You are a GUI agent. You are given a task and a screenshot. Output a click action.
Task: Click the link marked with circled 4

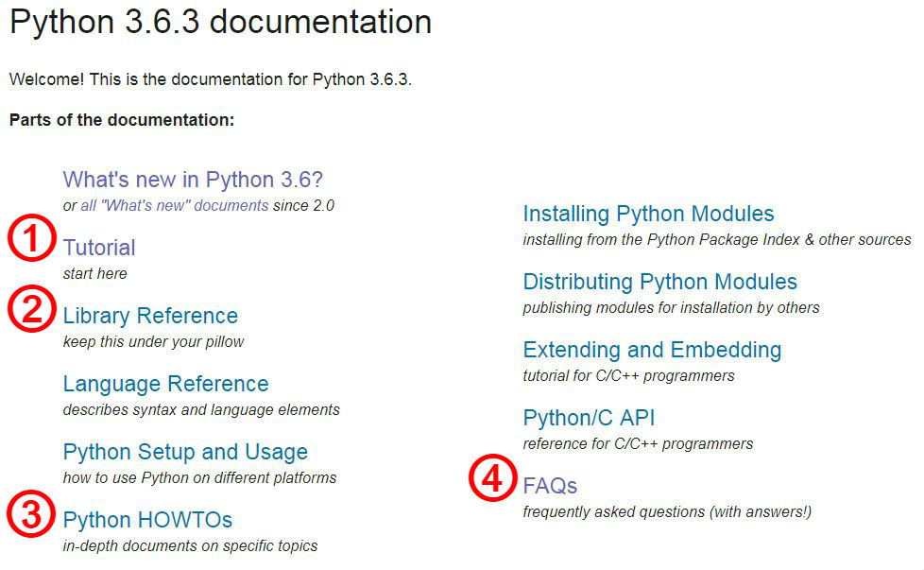[548, 485]
